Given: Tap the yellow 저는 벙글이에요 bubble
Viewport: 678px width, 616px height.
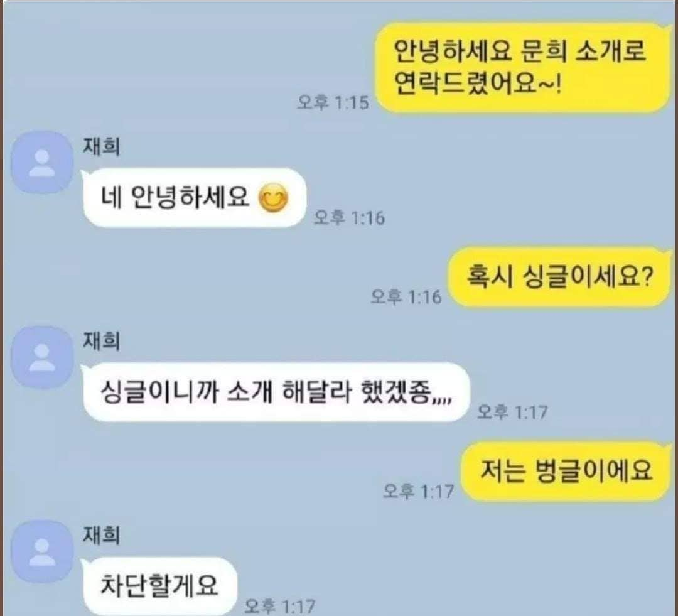Looking at the screenshot, I should click(566, 471).
